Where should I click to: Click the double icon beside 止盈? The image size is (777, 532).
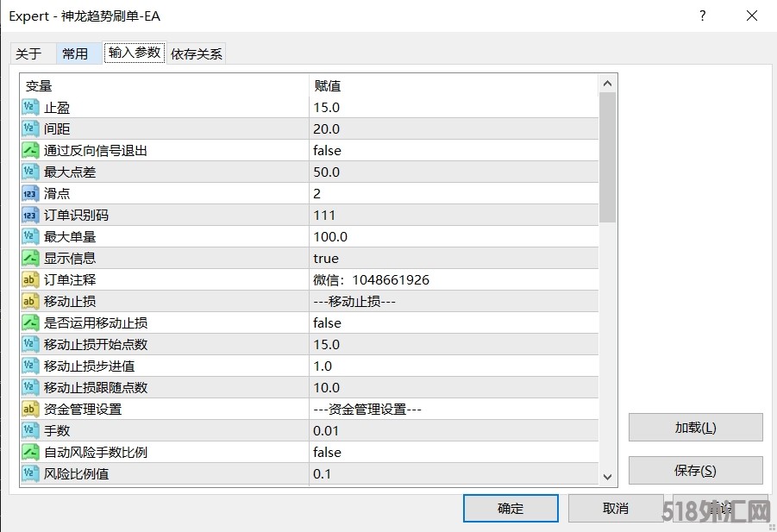tap(30, 108)
